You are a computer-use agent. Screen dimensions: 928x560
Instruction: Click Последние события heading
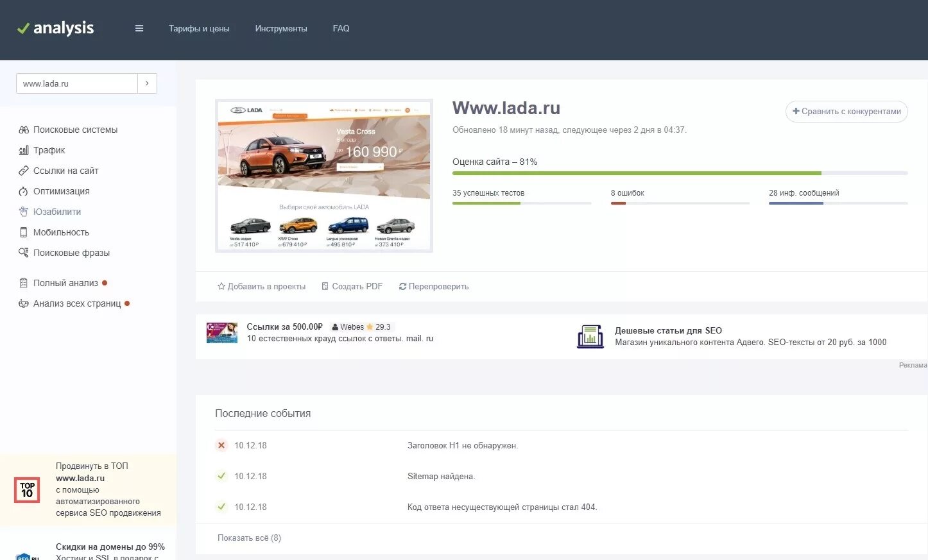pos(262,414)
